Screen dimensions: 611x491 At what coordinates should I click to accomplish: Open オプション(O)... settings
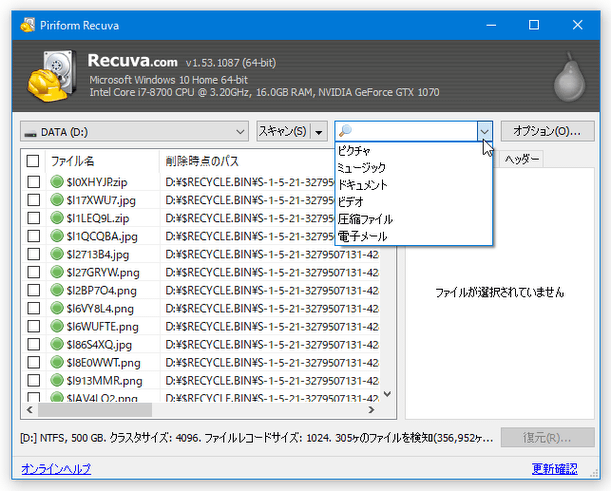pyautogui.click(x=547, y=131)
